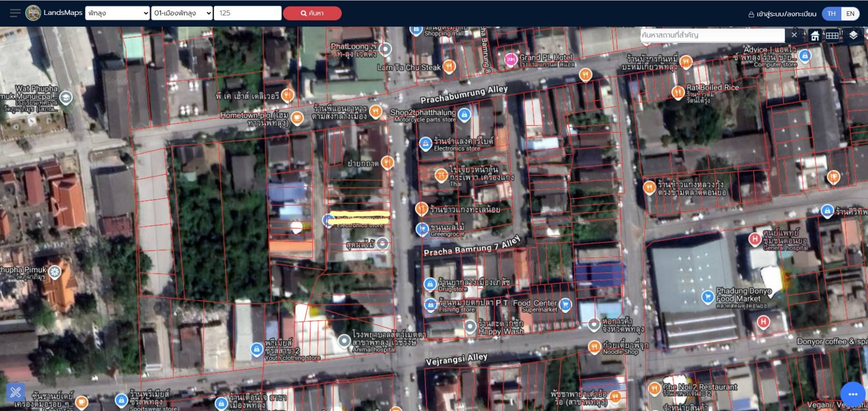Open the blue chat bubble button

[853, 394]
